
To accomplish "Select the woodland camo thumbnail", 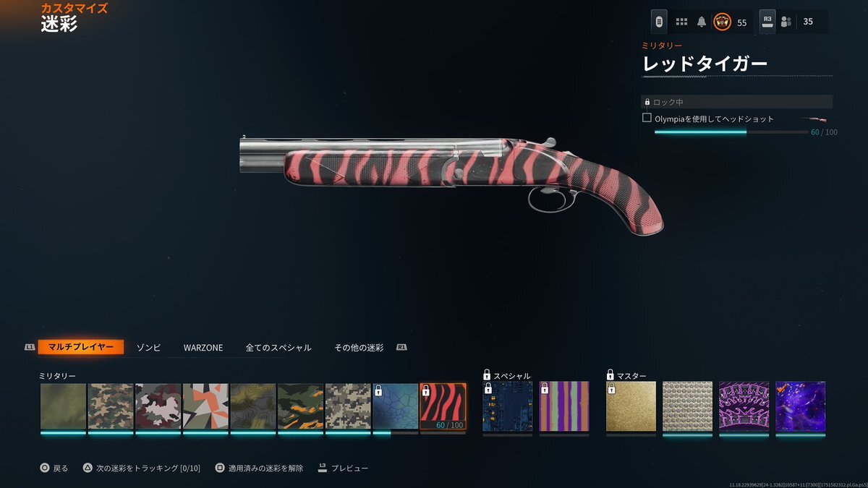I will pyautogui.click(x=111, y=406).
